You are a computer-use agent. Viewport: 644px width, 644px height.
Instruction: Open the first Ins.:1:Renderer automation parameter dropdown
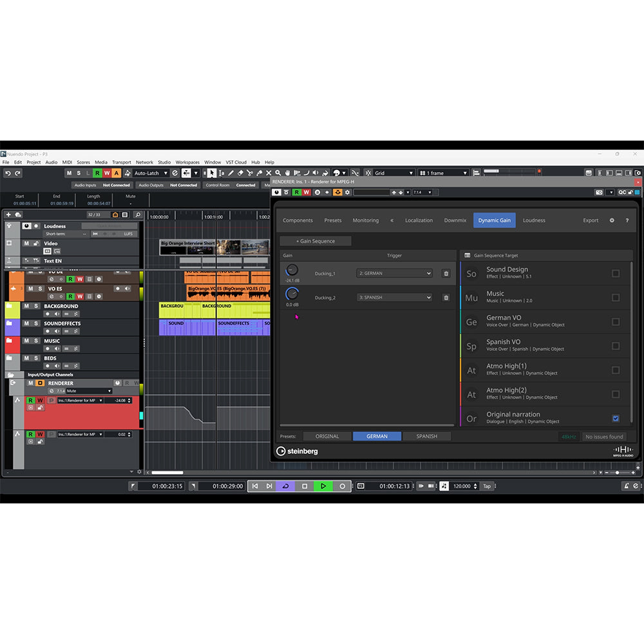pos(80,401)
